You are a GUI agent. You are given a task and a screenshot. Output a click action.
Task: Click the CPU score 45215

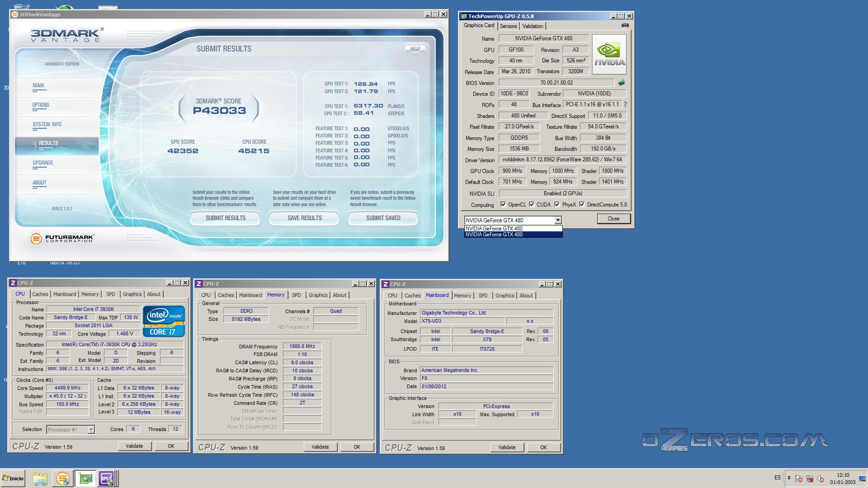[x=254, y=151]
